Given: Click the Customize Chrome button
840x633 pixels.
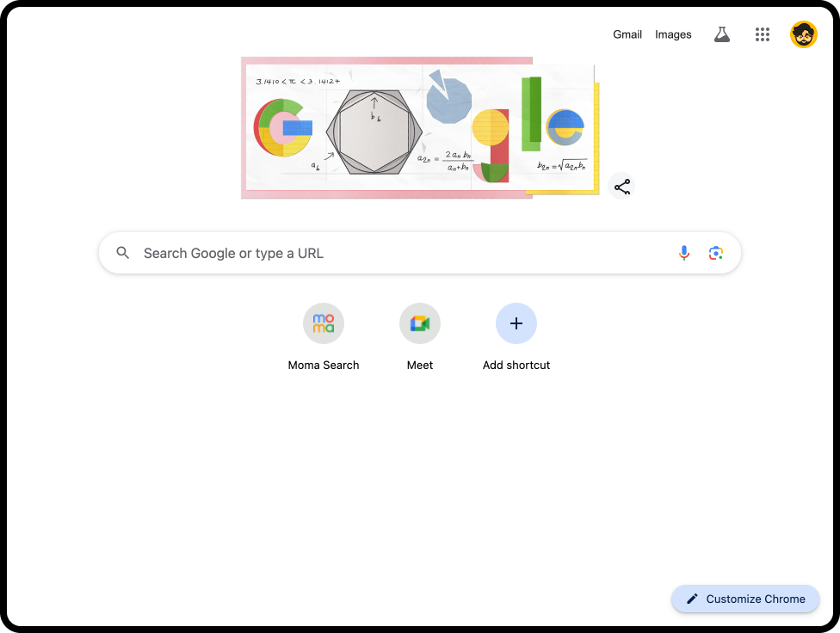Looking at the screenshot, I should tap(745, 599).
